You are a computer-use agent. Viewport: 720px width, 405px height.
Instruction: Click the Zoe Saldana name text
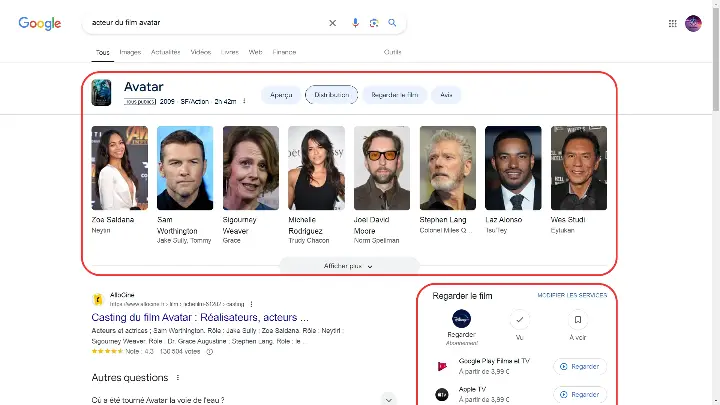click(x=112, y=219)
